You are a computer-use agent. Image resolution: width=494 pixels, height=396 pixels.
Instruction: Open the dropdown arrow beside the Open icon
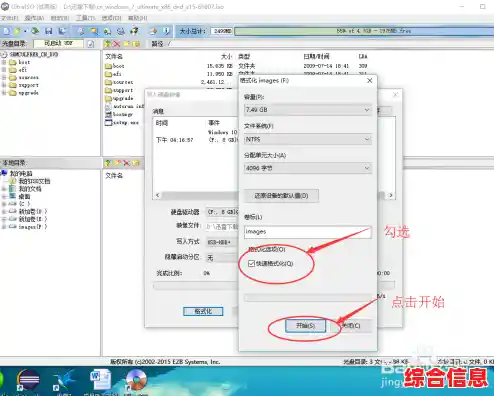point(25,31)
